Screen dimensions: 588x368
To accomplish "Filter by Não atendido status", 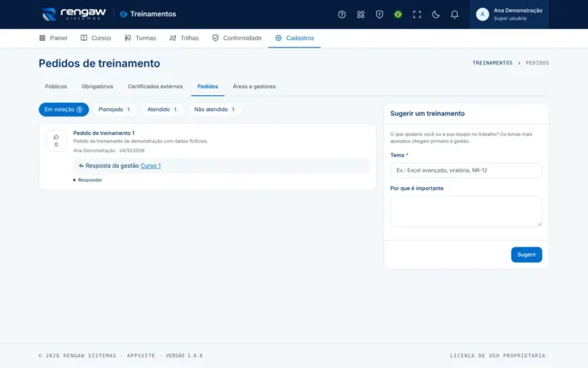I will tap(214, 110).
